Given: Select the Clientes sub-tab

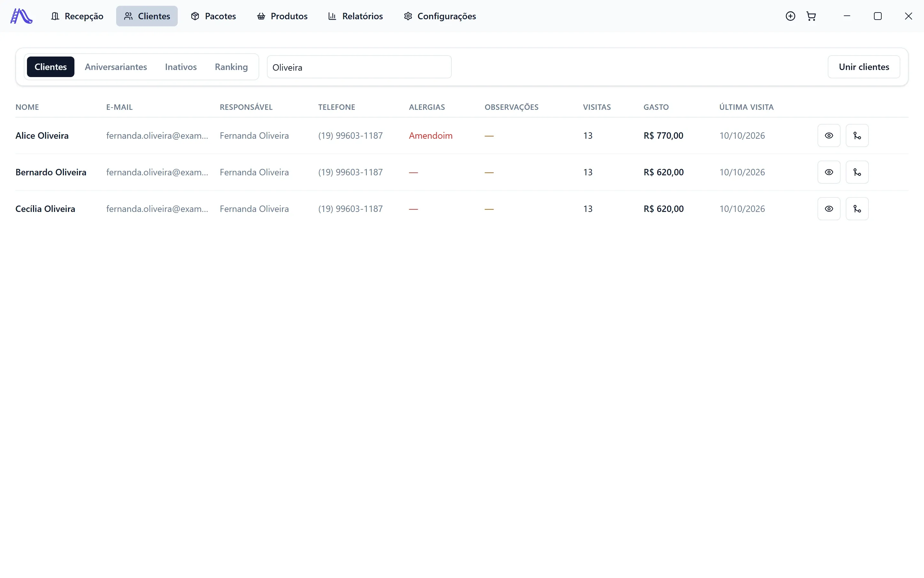Looking at the screenshot, I should coord(51,67).
